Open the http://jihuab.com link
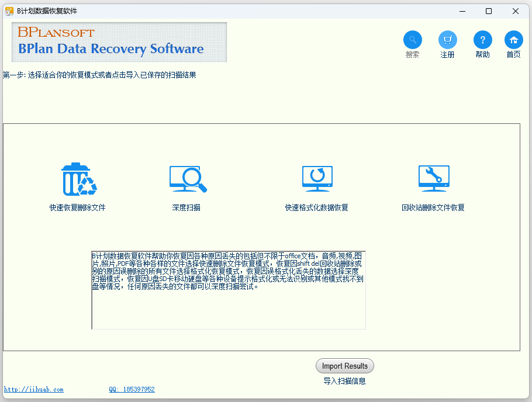Viewport: 532px width, 402px height. tap(34, 389)
